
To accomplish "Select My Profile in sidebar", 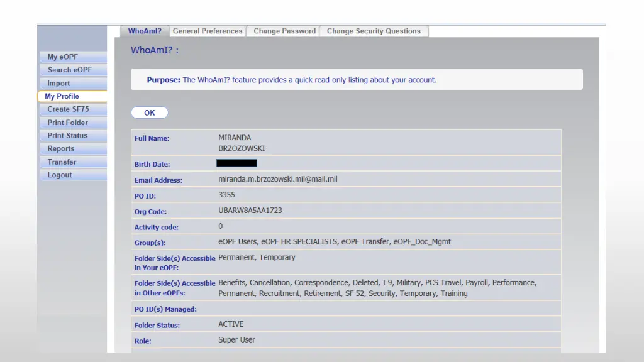I will pos(72,96).
